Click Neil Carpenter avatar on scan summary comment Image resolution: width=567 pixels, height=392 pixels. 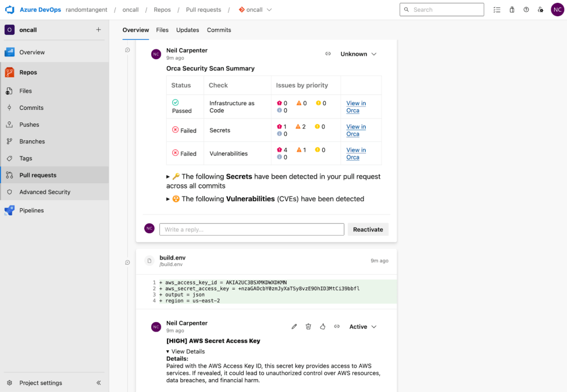click(156, 54)
